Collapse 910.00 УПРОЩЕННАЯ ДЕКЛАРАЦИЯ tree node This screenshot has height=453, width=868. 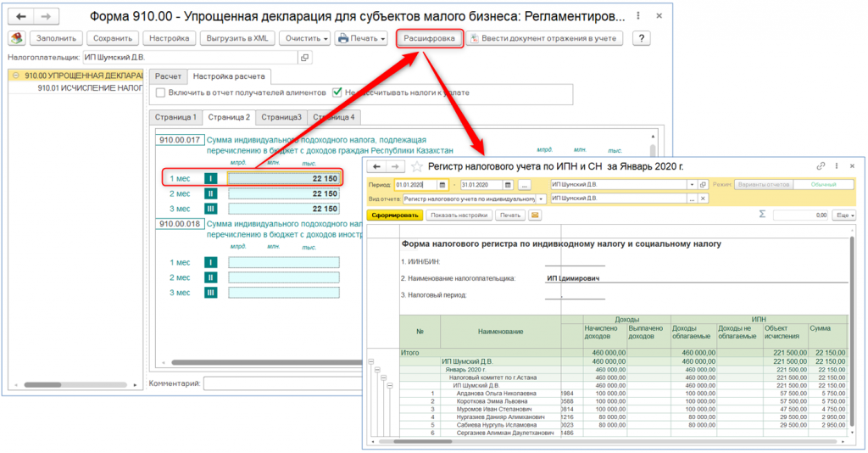[16, 75]
